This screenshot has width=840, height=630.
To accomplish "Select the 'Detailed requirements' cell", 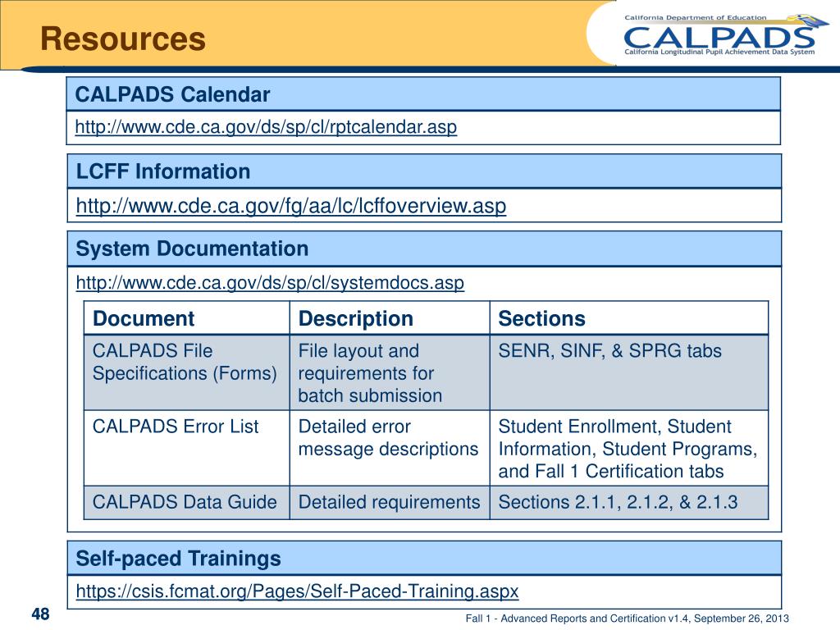I will coord(390,503).
